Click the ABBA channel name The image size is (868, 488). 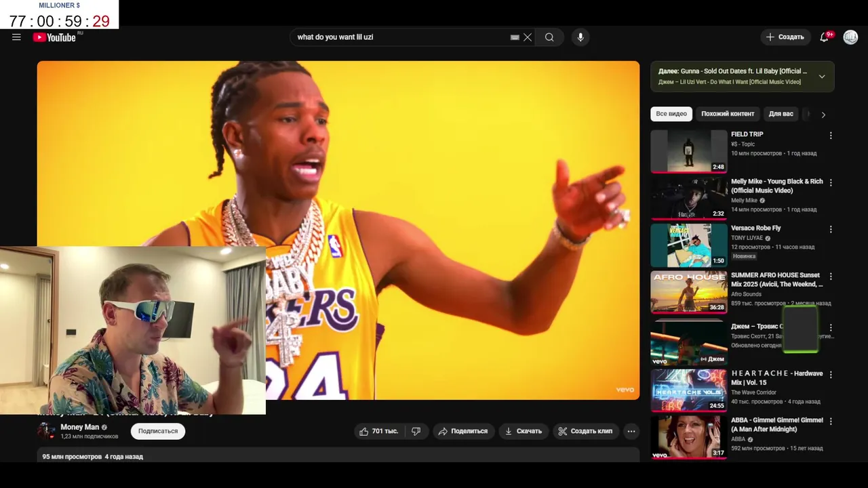(738, 439)
